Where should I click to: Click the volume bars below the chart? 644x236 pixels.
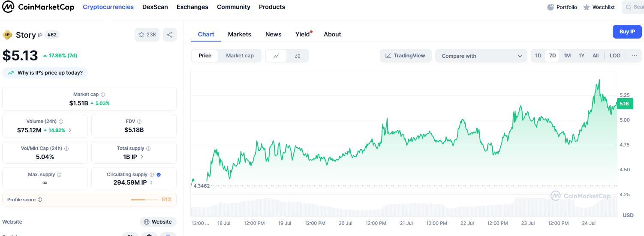403,208
